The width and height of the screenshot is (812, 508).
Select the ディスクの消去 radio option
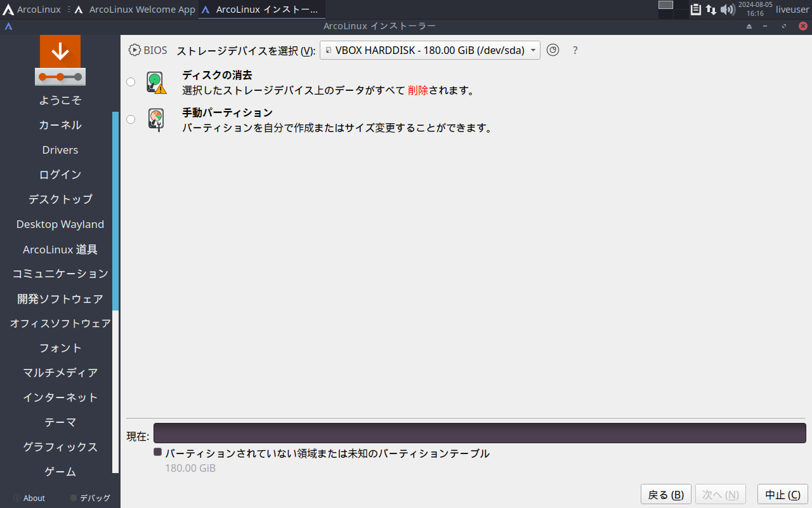pos(131,82)
